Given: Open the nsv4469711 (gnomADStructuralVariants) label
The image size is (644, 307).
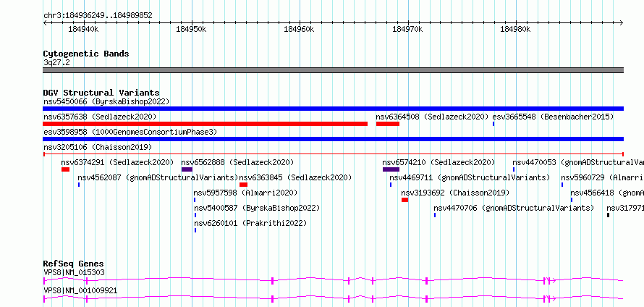Looking at the screenshot, I should point(470,177).
